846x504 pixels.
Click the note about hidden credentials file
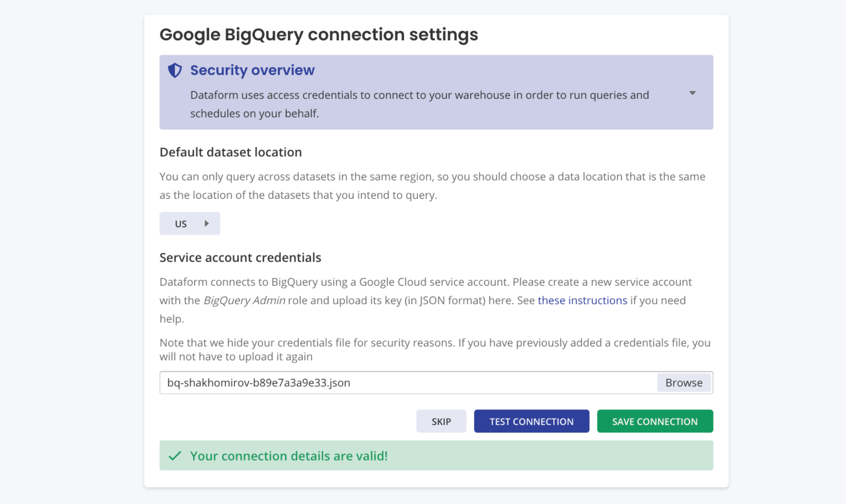pos(435,350)
